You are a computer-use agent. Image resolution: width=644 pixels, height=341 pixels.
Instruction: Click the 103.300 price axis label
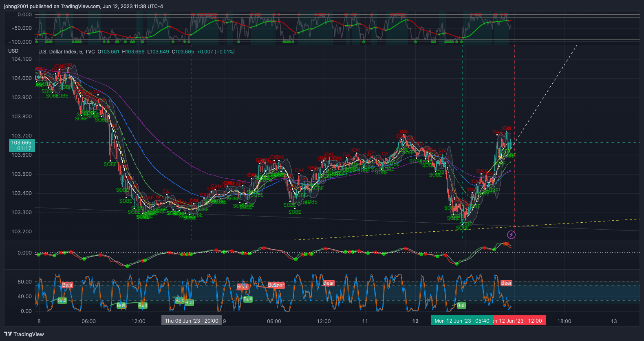pos(22,213)
